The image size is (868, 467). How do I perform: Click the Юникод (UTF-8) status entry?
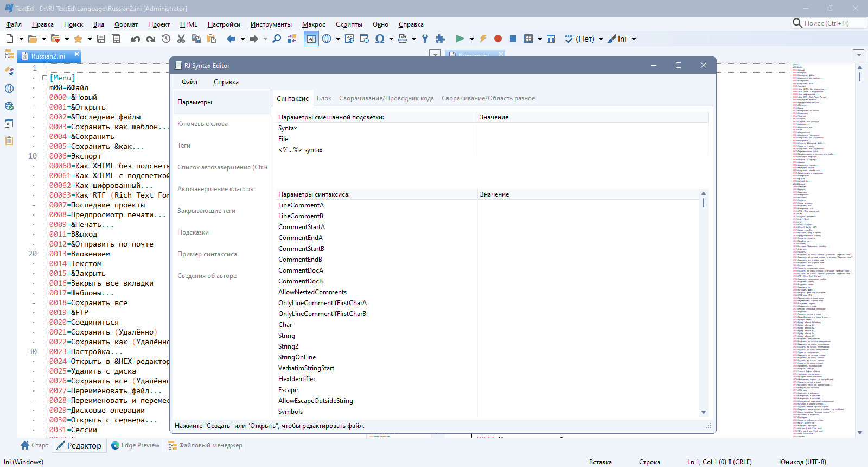[x=802, y=462]
